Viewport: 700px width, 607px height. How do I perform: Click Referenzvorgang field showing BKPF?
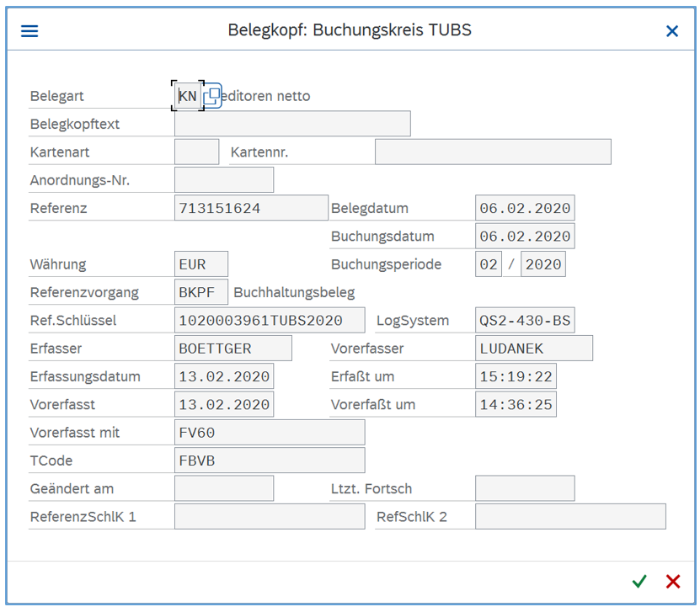click(x=200, y=292)
